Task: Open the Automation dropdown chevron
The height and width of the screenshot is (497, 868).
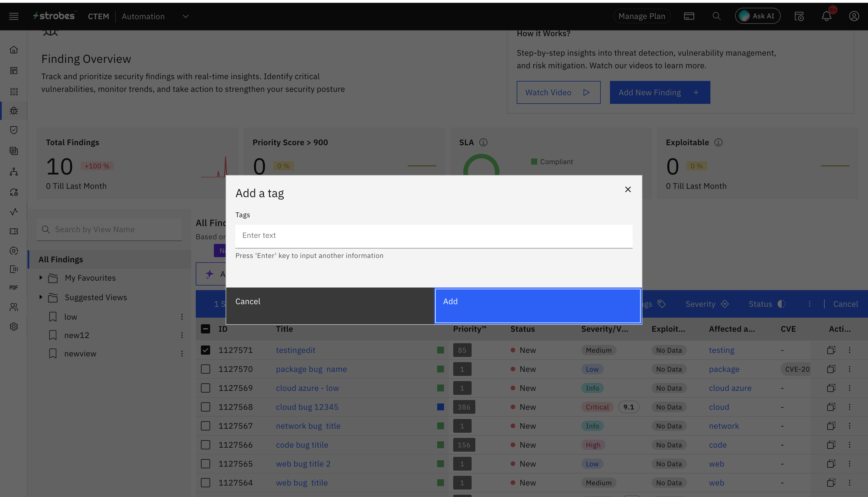Action: 185,16
